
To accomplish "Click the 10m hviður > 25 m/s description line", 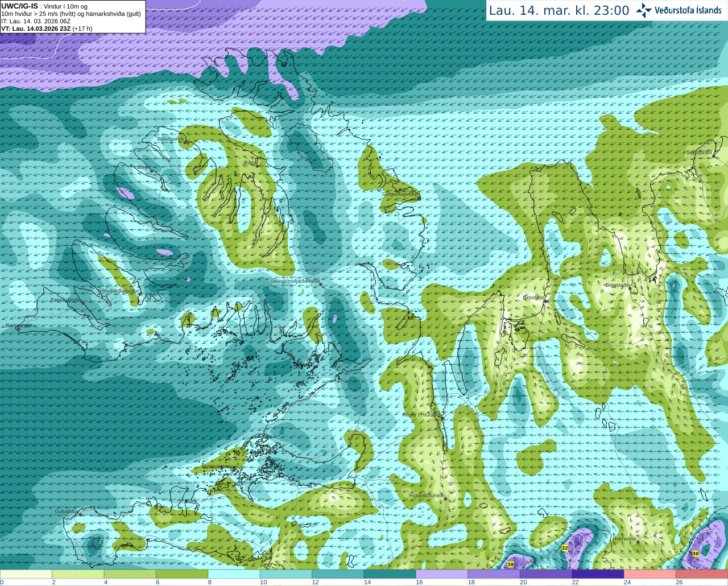I will coord(71,14).
